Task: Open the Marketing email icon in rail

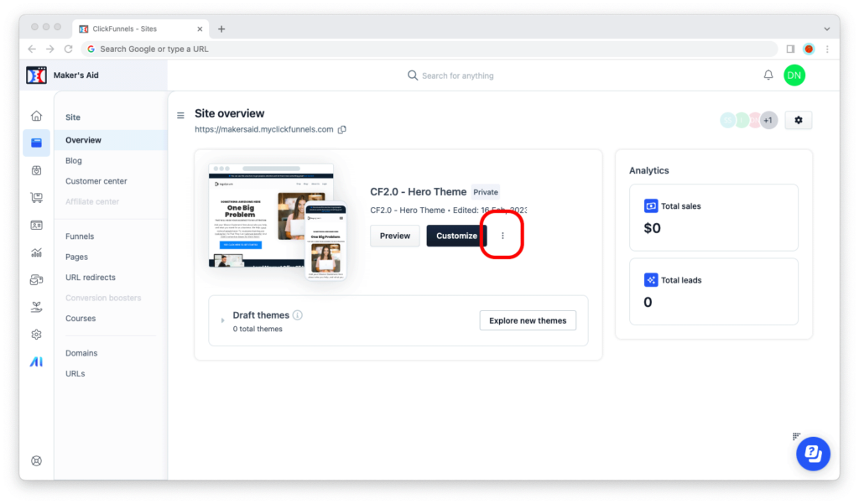Action: (37, 280)
